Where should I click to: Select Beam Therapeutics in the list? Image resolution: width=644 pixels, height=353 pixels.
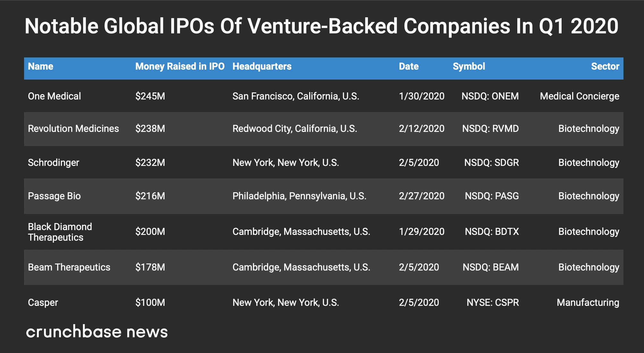[x=69, y=267]
